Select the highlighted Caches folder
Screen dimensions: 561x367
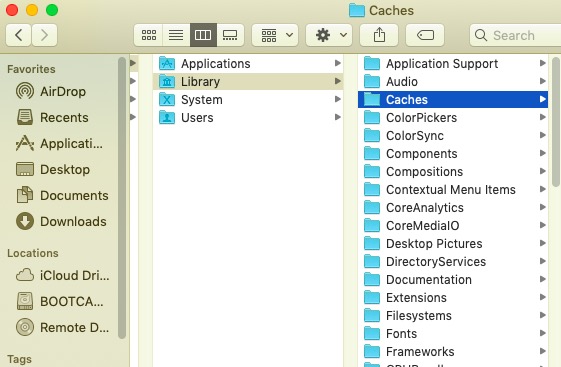point(453,99)
